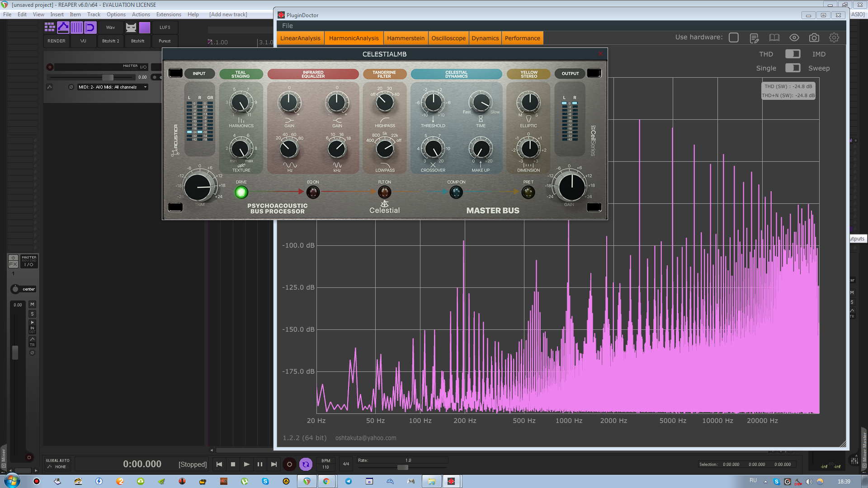868x488 pixels.
Task: Click the THRESHOLD knob in Celestial Dynamics
Action: click(x=433, y=103)
